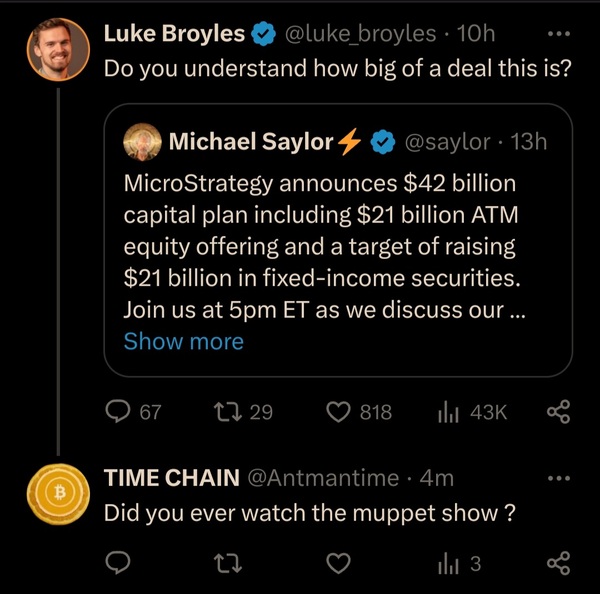The height and width of the screenshot is (594, 600).
Task: Click TIME CHAIN's Bitcoin coin avatar
Action: pos(58,494)
